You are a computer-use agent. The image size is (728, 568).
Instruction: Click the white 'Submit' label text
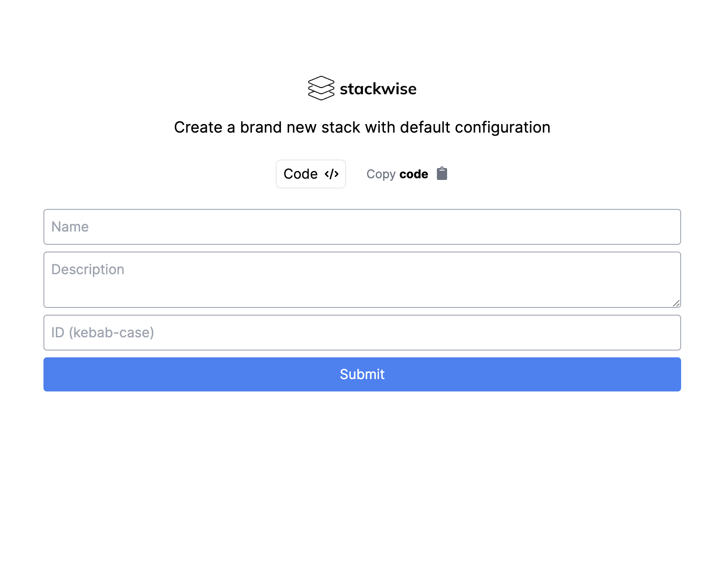(x=362, y=374)
